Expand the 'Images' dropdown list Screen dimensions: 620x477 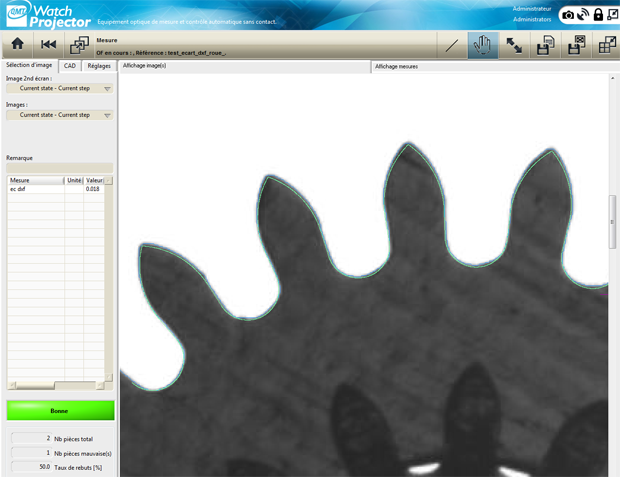coord(60,115)
